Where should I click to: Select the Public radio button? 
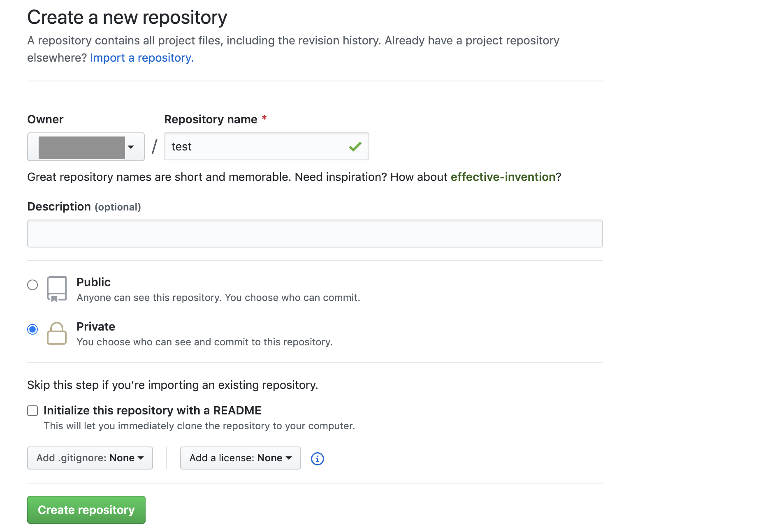pyautogui.click(x=32, y=285)
